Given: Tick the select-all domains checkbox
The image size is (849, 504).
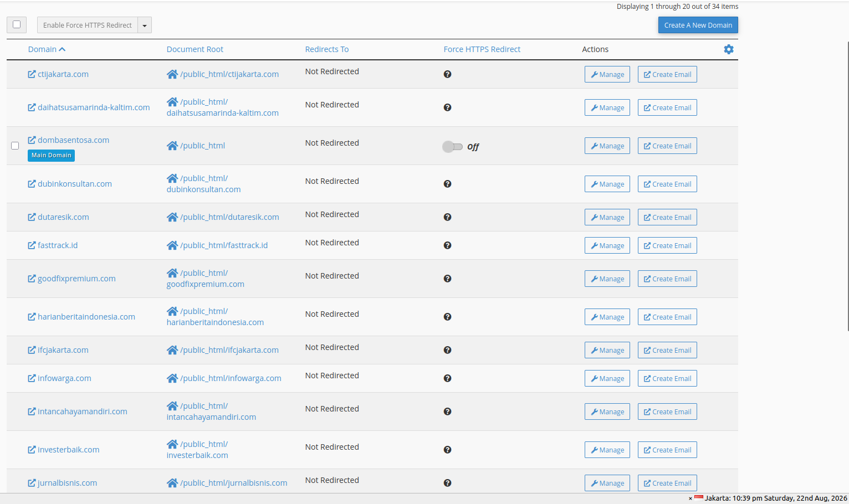Looking at the screenshot, I should click(x=17, y=24).
